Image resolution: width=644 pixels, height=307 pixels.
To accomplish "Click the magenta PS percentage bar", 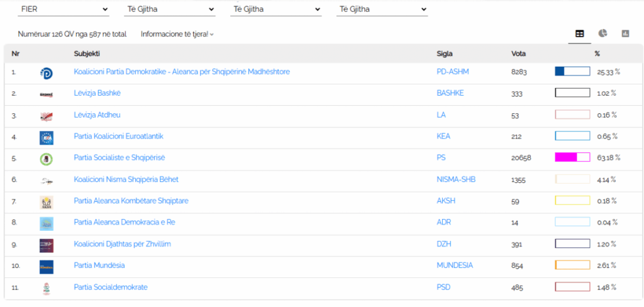I will [572, 158].
